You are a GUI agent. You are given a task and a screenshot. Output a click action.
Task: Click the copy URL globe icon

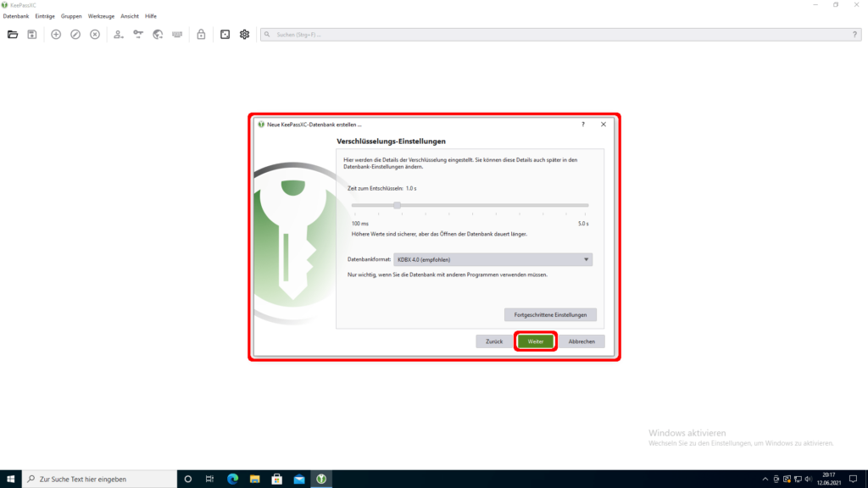coord(158,34)
